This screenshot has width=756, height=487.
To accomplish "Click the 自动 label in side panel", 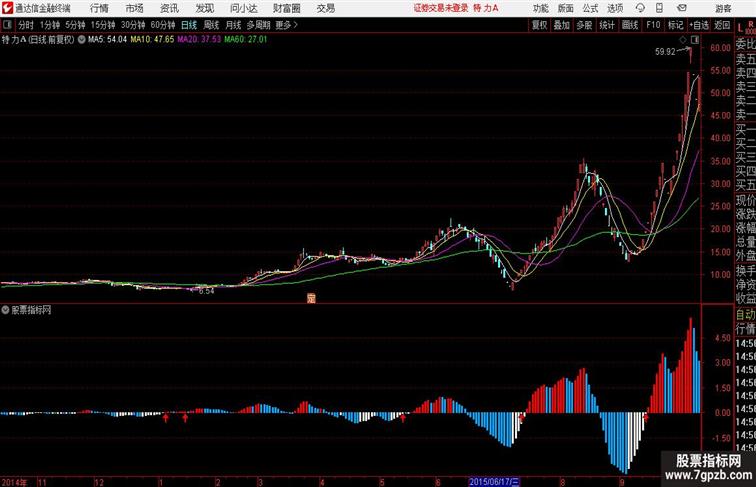I will click(x=745, y=315).
